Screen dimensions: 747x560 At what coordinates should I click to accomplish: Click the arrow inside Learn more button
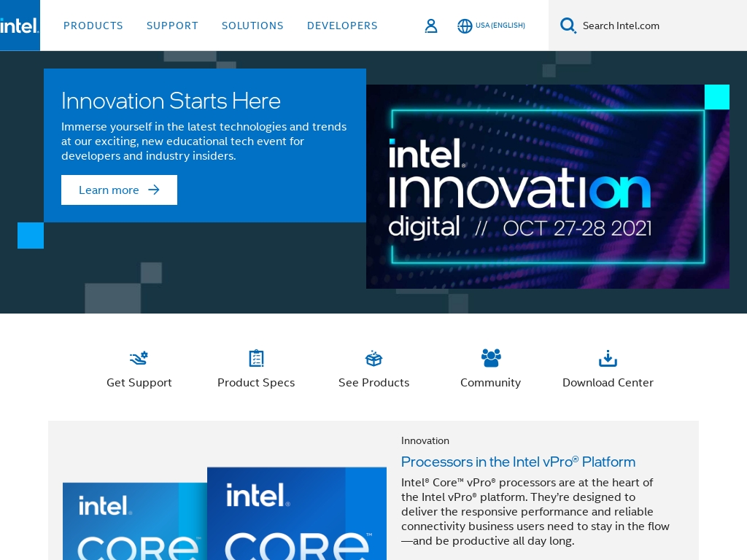coord(153,190)
